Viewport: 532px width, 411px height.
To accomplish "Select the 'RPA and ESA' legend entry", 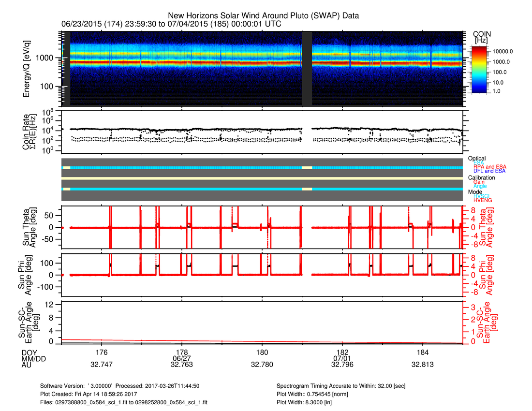I will [x=490, y=167].
